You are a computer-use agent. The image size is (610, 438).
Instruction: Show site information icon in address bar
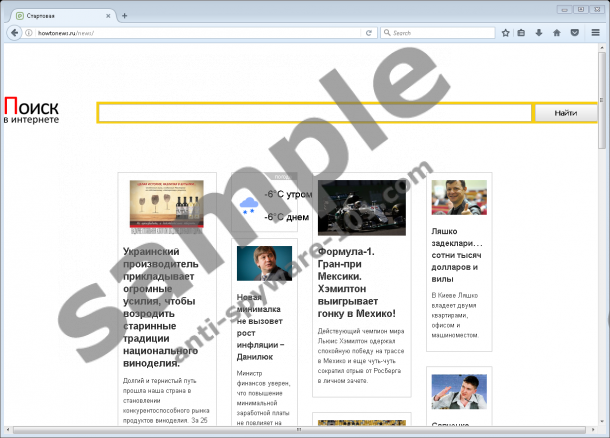(x=28, y=32)
